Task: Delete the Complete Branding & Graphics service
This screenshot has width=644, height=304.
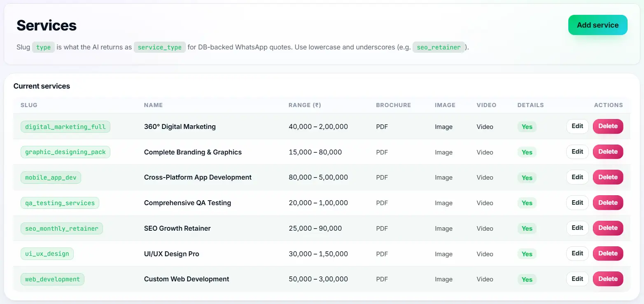Action: [x=608, y=152]
